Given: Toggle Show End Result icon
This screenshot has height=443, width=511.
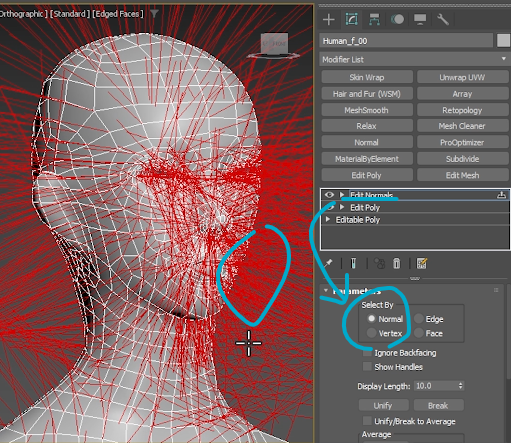Looking at the screenshot, I should point(353,264).
